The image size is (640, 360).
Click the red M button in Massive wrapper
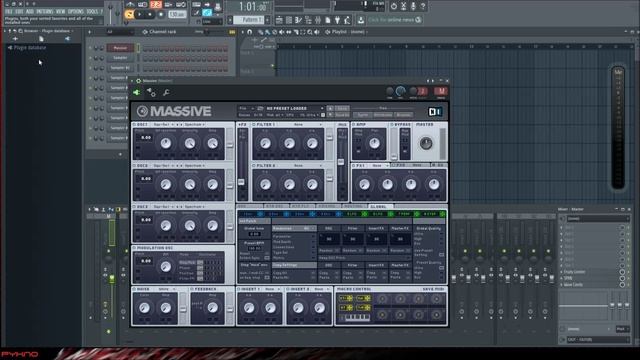[x=440, y=91]
